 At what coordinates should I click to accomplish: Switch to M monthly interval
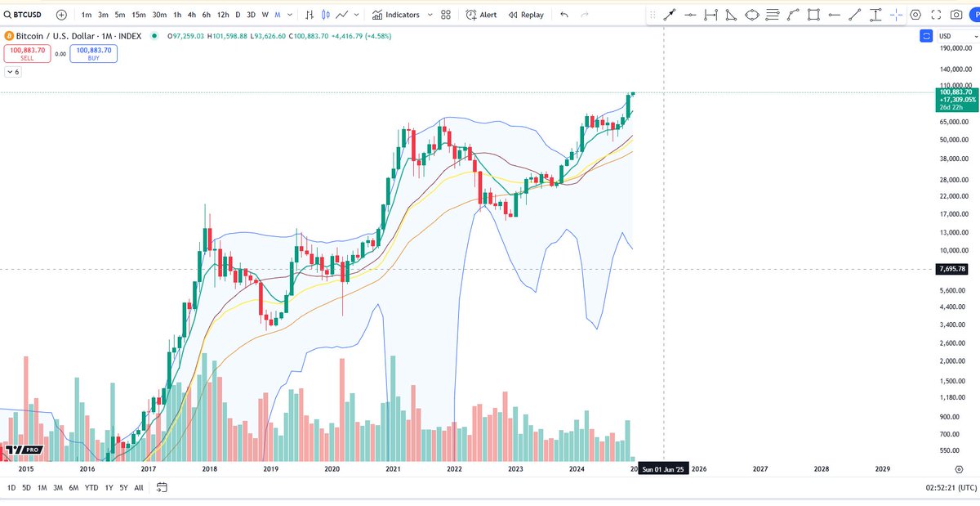278,15
